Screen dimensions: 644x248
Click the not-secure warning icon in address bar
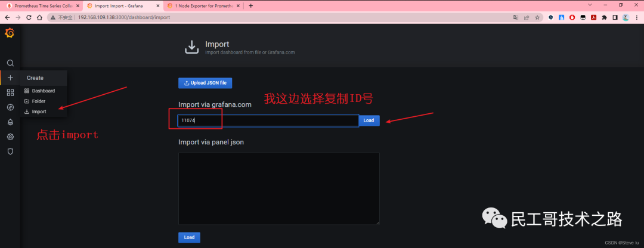pyautogui.click(x=54, y=18)
